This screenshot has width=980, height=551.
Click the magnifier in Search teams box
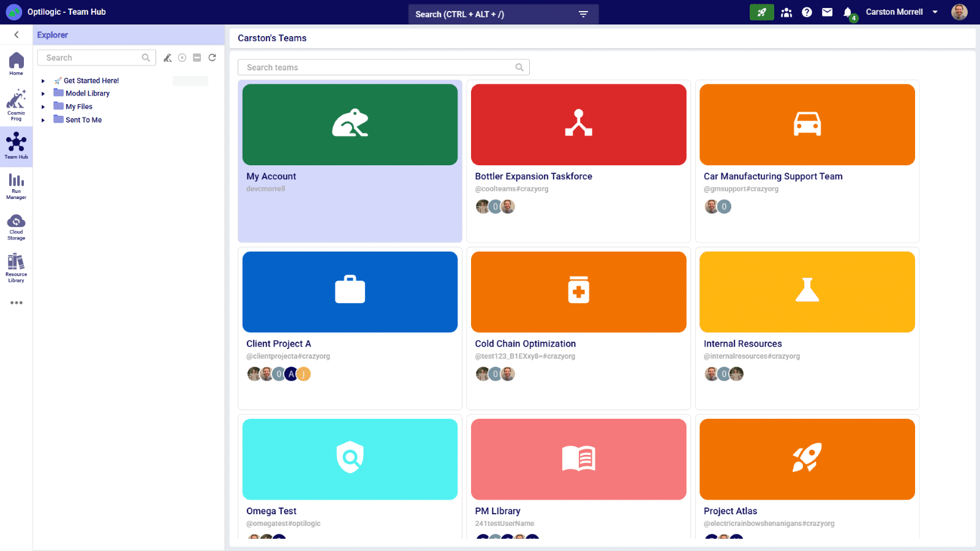pyautogui.click(x=519, y=67)
